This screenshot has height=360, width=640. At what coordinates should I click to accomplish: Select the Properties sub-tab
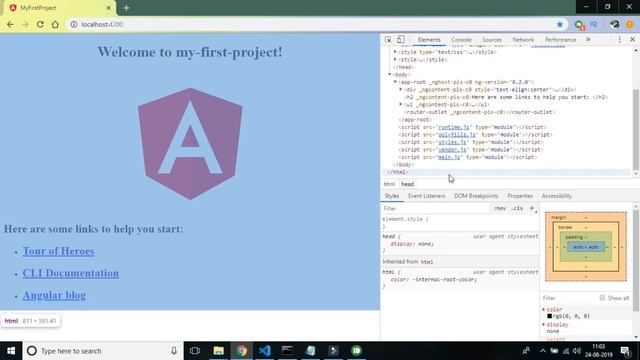click(520, 196)
